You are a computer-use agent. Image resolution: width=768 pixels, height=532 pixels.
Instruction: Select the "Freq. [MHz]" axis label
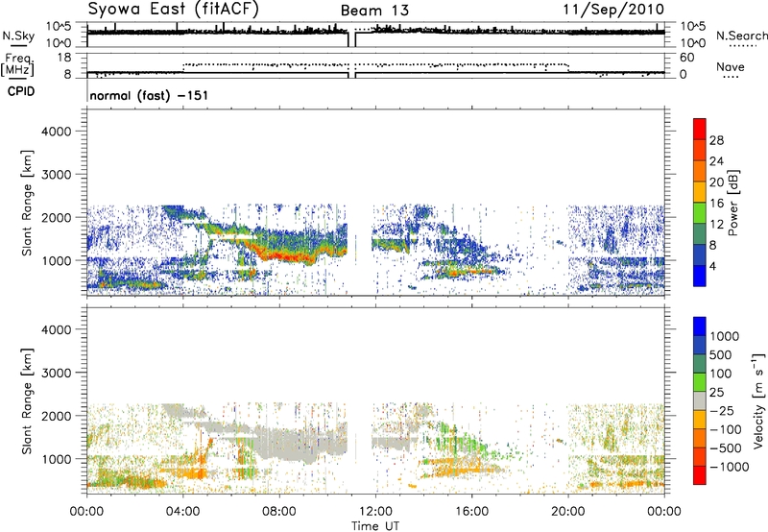[17, 65]
